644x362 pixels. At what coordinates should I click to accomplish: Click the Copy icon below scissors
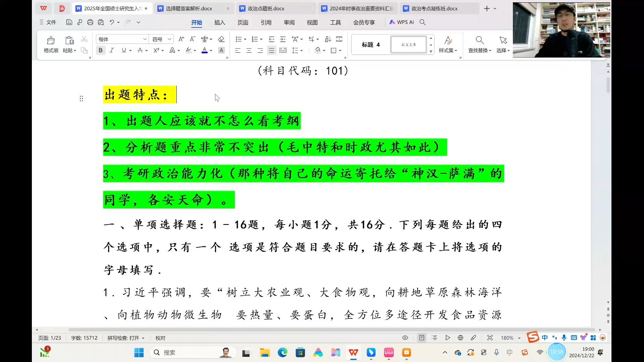coord(84,50)
